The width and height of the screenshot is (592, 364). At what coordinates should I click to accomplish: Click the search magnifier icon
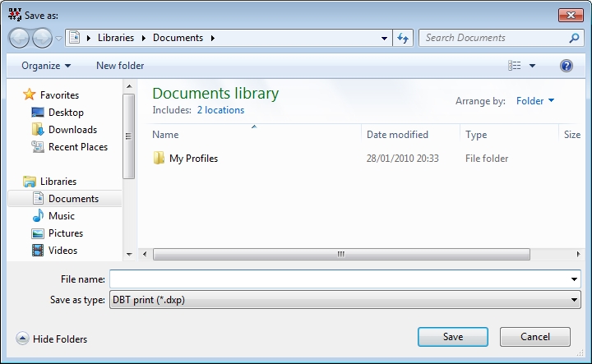tap(574, 38)
